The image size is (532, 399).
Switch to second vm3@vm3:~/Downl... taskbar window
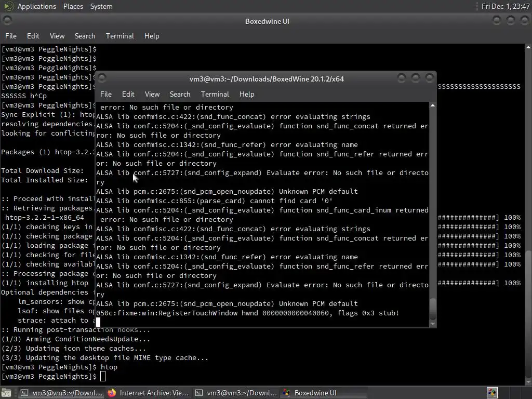236,393
